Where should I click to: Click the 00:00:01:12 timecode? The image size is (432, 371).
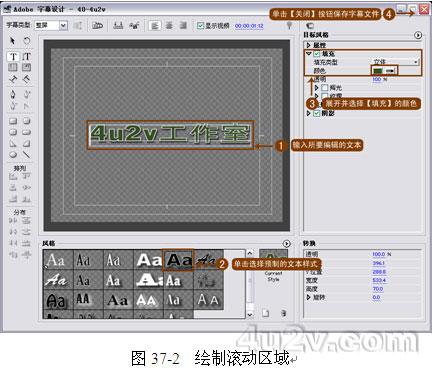click(x=249, y=26)
